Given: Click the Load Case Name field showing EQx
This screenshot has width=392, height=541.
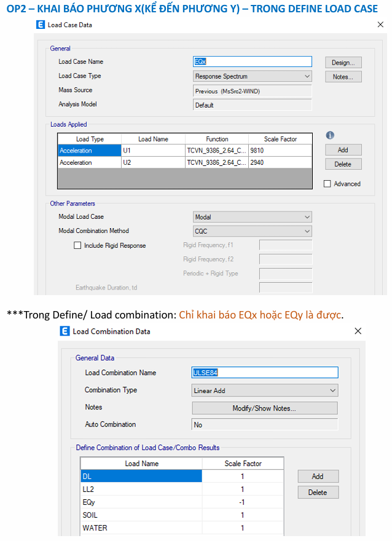Looking at the screenshot, I should (252, 61).
